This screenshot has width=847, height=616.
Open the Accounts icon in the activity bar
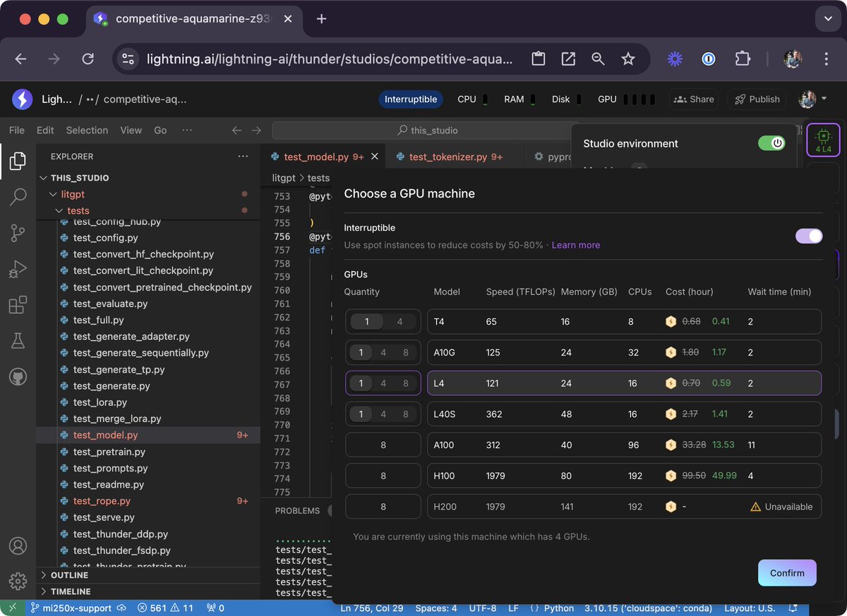(x=18, y=546)
